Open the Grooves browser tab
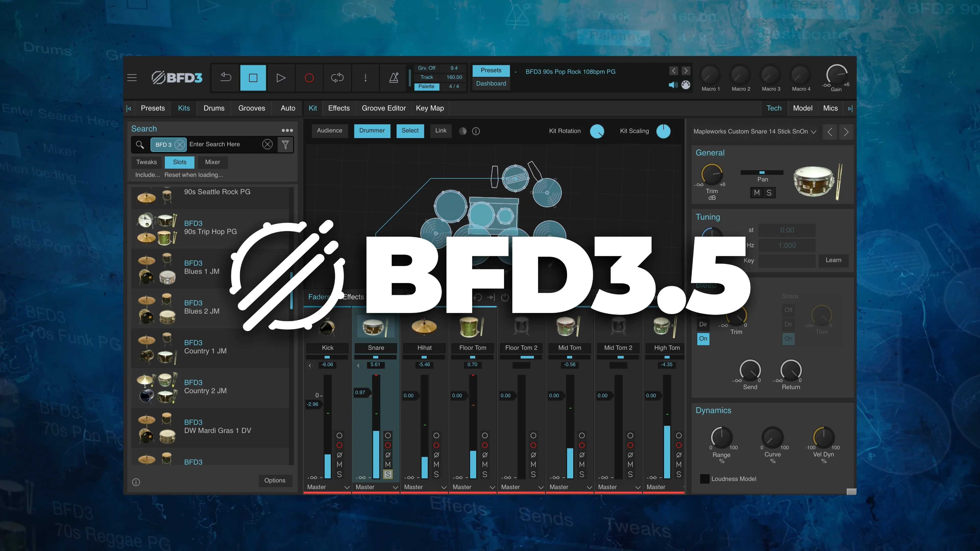This screenshot has height=551, width=980. click(251, 108)
